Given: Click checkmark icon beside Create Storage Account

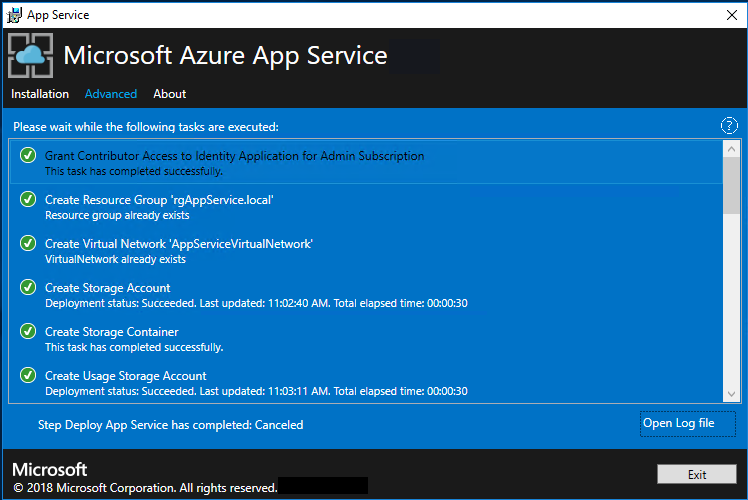Looking at the screenshot, I should click(28, 287).
